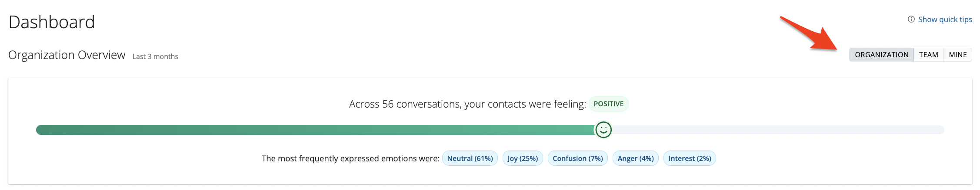Click the POSITIVE sentiment badge
Image resolution: width=980 pixels, height=190 pixels.
[x=608, y=104]
